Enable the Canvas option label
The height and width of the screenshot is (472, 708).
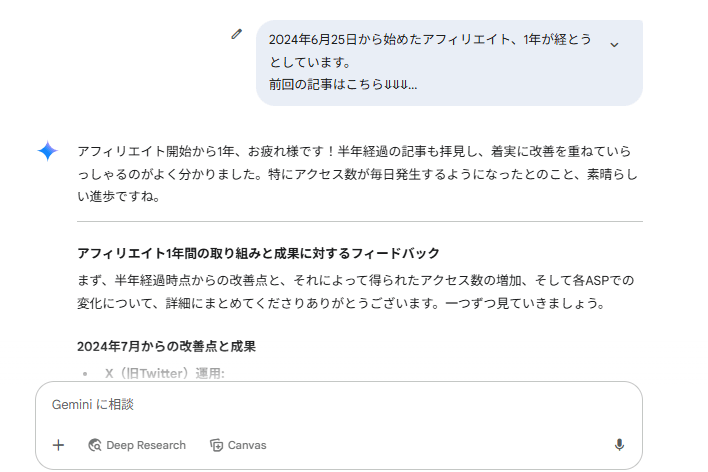point(247,445)
